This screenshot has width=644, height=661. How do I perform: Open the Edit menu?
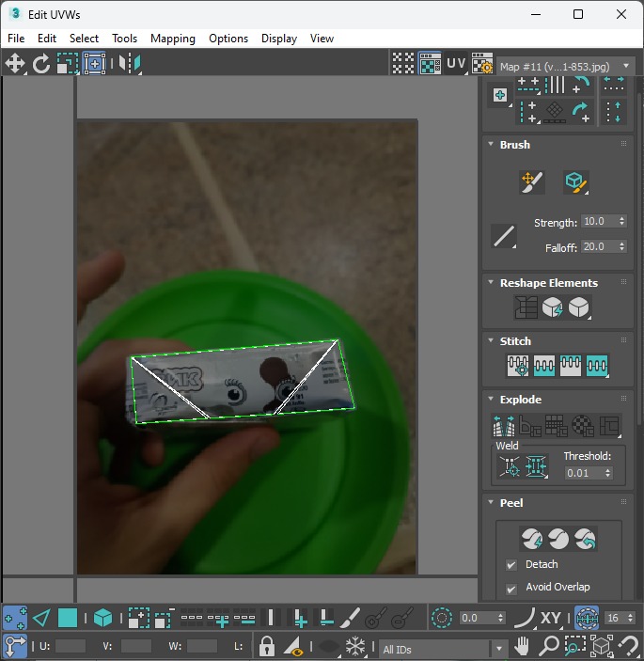47,39
